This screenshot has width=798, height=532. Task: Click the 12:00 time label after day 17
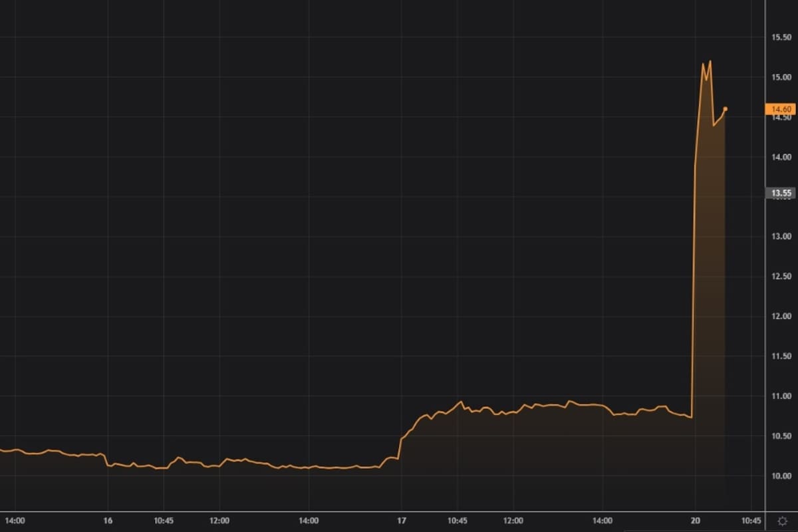click(x=512, y=521)
